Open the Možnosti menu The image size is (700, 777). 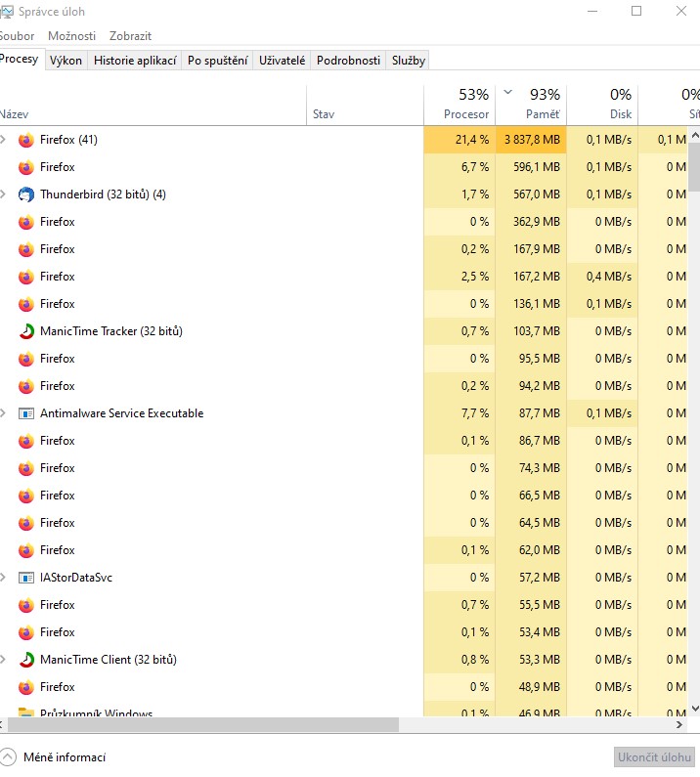(x=72, y=36)
